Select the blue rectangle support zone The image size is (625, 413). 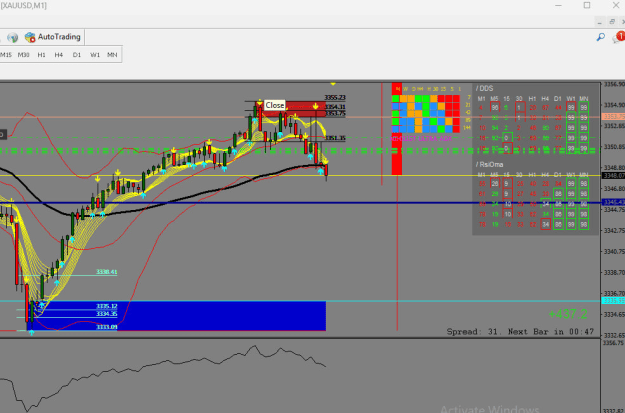(x=176, y=316)
